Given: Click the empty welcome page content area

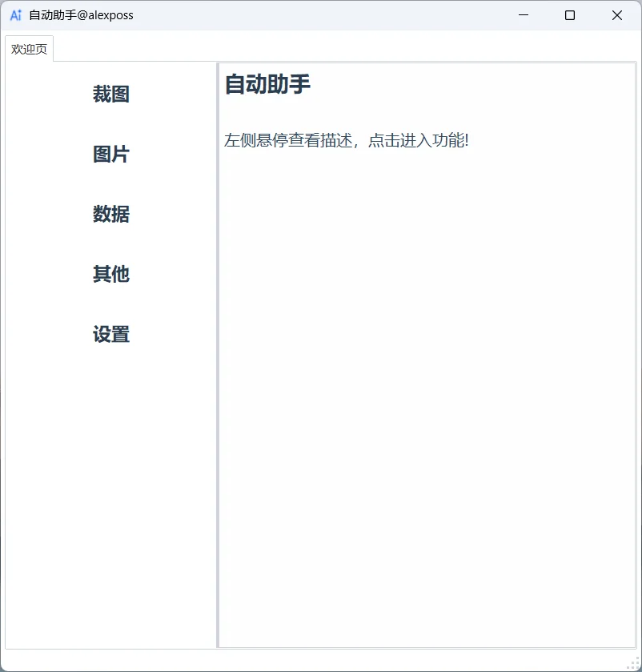Looking at the screenshot, I should tap(424, 400).
